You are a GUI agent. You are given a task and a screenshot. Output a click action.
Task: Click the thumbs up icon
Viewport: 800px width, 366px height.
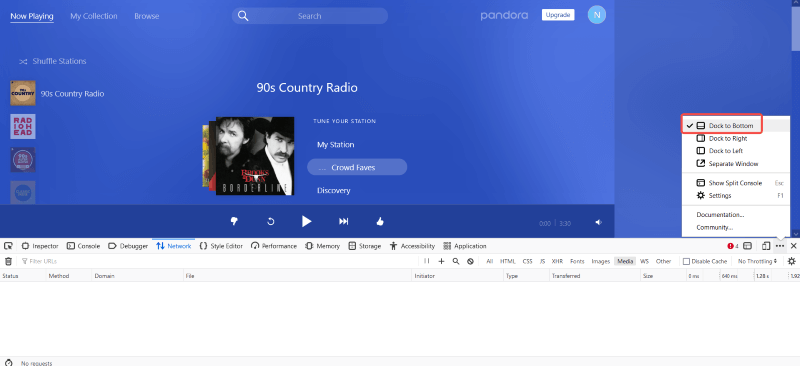click(380, 221)
